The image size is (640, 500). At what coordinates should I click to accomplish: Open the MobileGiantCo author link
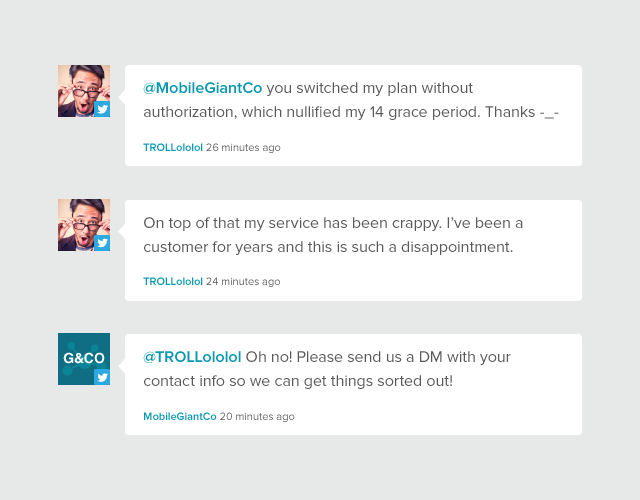[180, 416]
